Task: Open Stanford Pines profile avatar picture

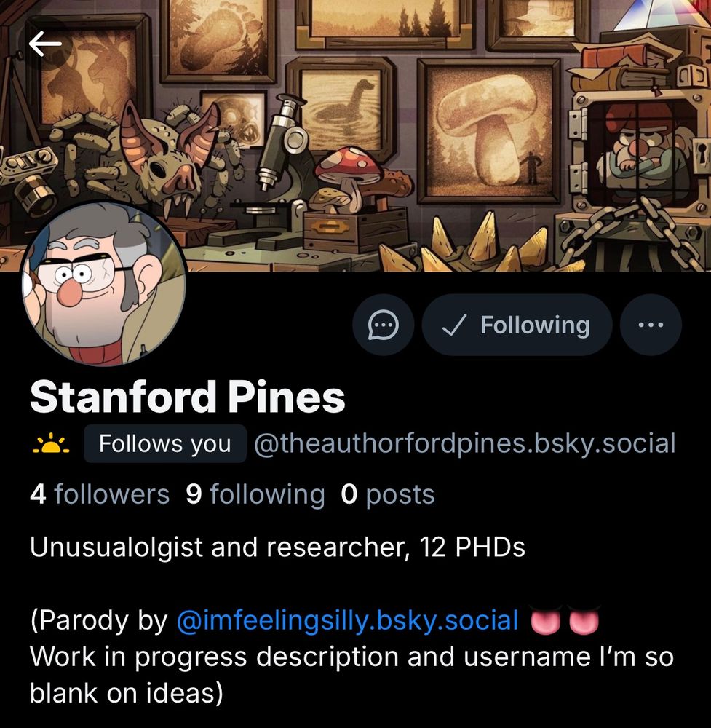Action: tap(104, 284)
